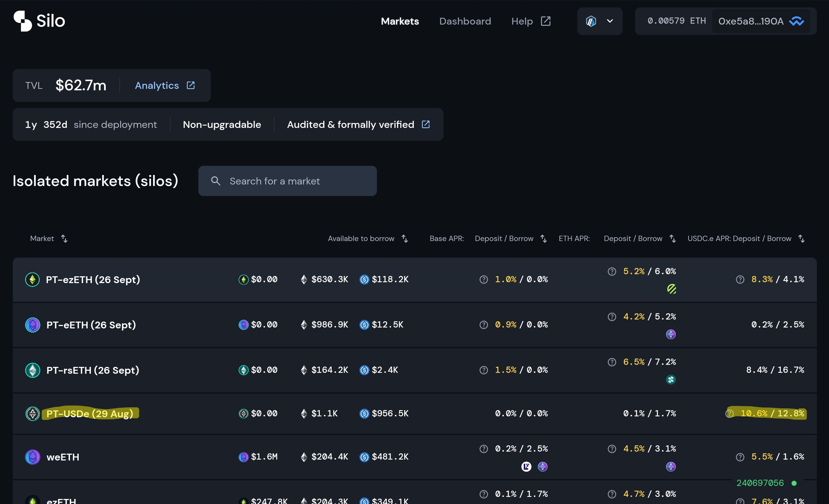The width and height of the screenshot is (829, 504).
Task: Click the search magnifier icon
Action: tap(216, 181)
